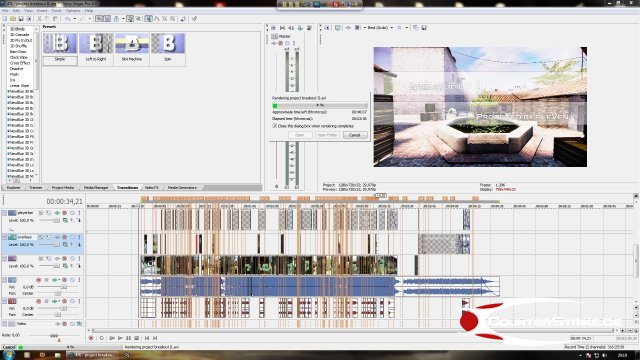Select Clock Wipe in transitions list
Screen dimensions: 640x360
[18, 58]
